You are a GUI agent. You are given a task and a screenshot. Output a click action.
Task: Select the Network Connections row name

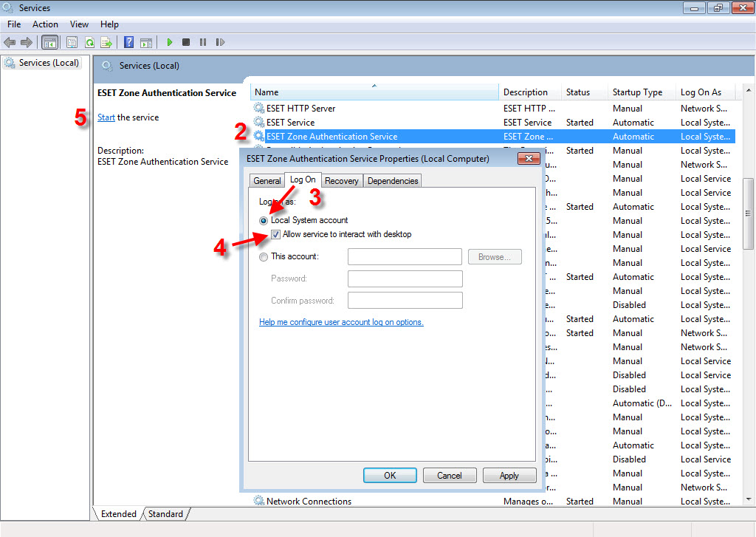tap(309, 501)
